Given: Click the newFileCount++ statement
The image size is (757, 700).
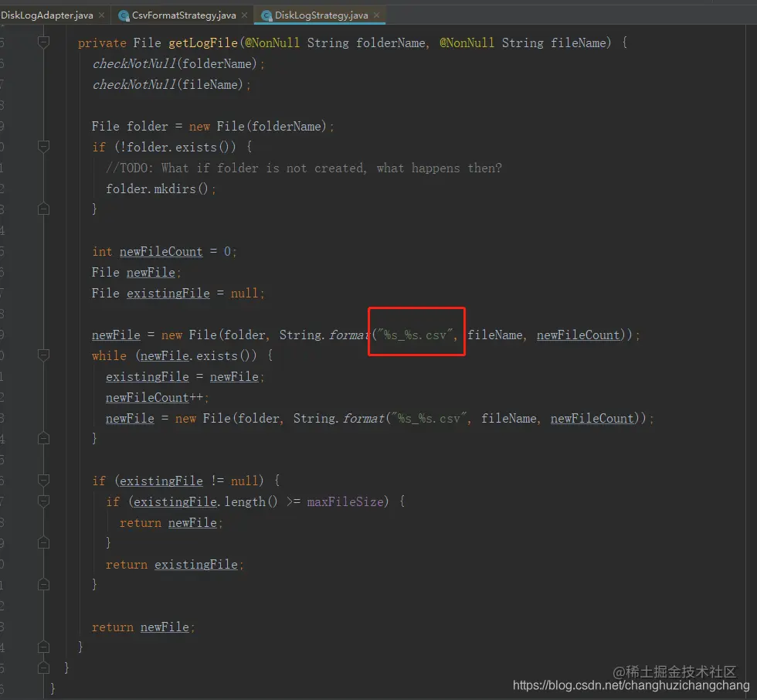Looking at the screenshot, I should click(158, 397).
